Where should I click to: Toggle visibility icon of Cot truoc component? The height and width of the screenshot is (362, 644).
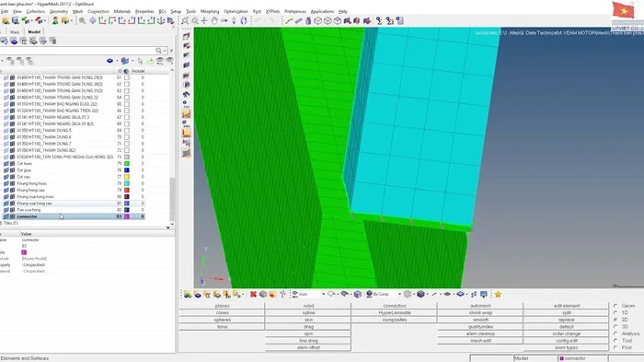6,163
